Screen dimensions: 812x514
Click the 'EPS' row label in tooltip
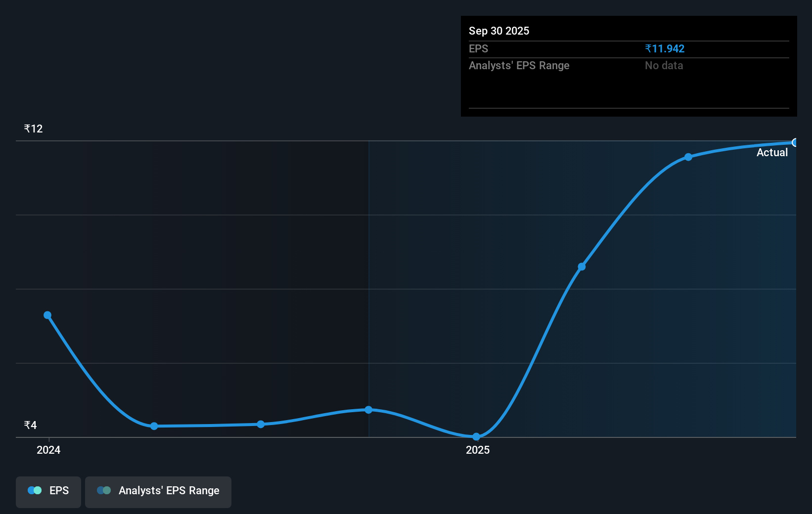click(x=478, y=49)
